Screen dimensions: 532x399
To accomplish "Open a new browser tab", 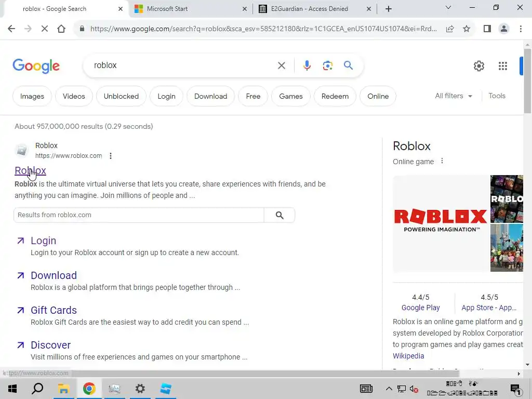I will point(389,9).
